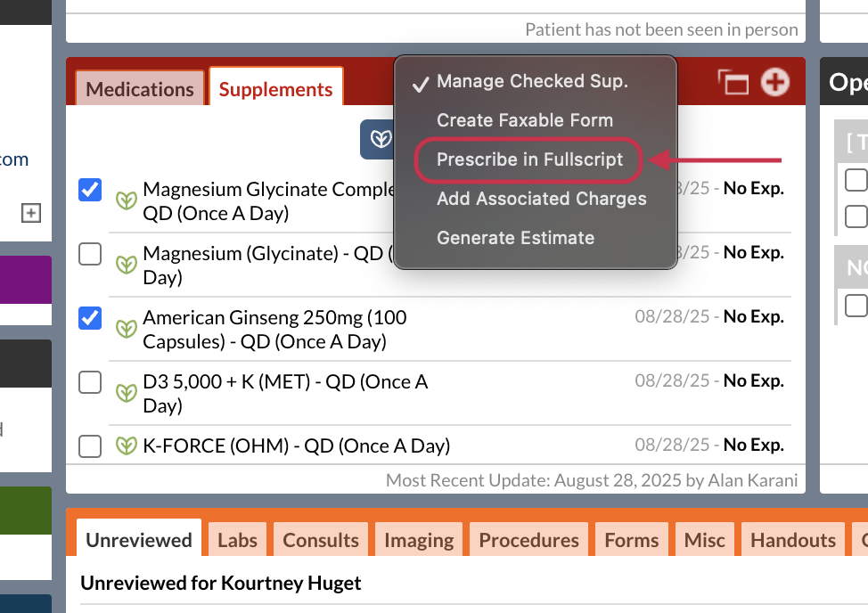Click leaf icon beside K-FORCE (OHM)
The width and height of the screenshot is (868, 613).
pyautogui.click(x=127, y=445)
